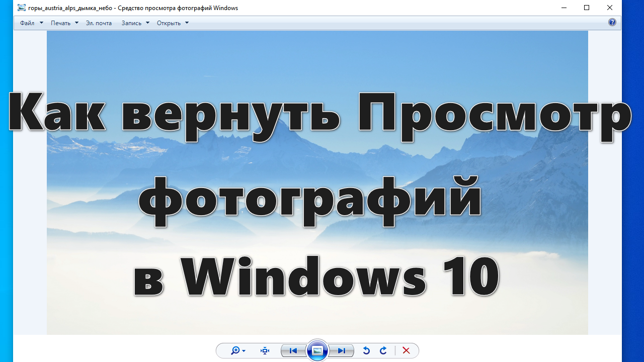Open the magnifier zoom control

(238, 351)
